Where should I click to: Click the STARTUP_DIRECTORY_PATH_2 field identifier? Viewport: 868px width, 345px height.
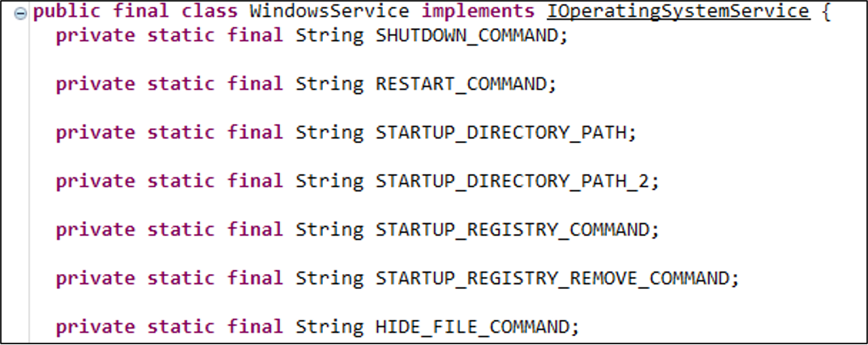pyautogui.click(x=512, y=181)
